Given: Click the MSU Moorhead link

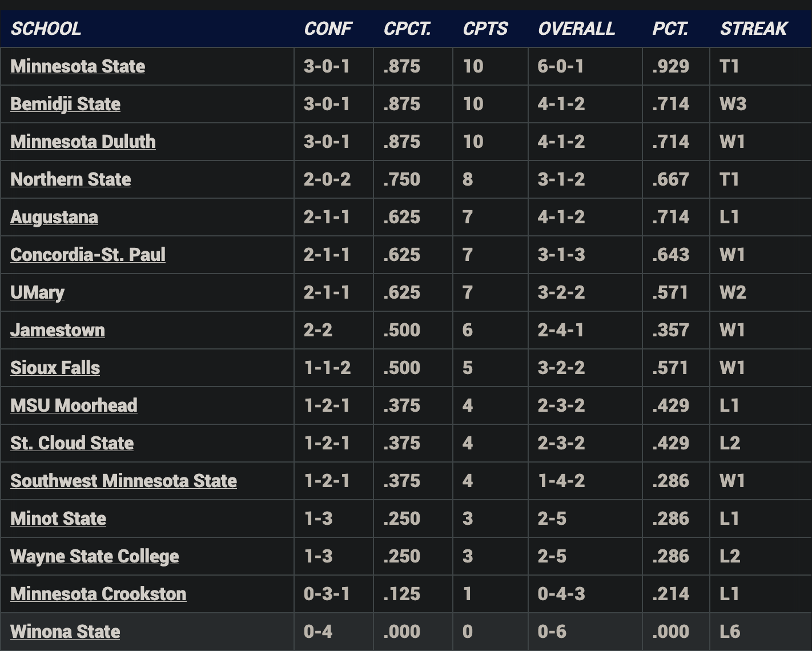Looking at the screenshot, I should click(x=74, y=405).
